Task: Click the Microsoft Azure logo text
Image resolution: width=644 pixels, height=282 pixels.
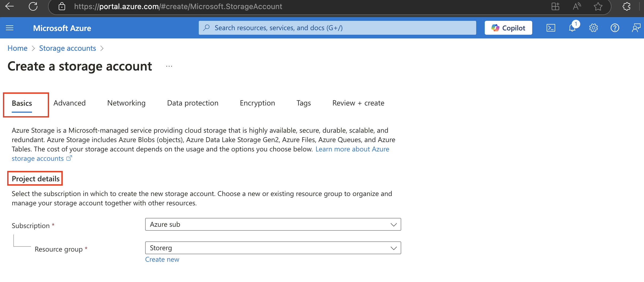Action: (62, 28)
